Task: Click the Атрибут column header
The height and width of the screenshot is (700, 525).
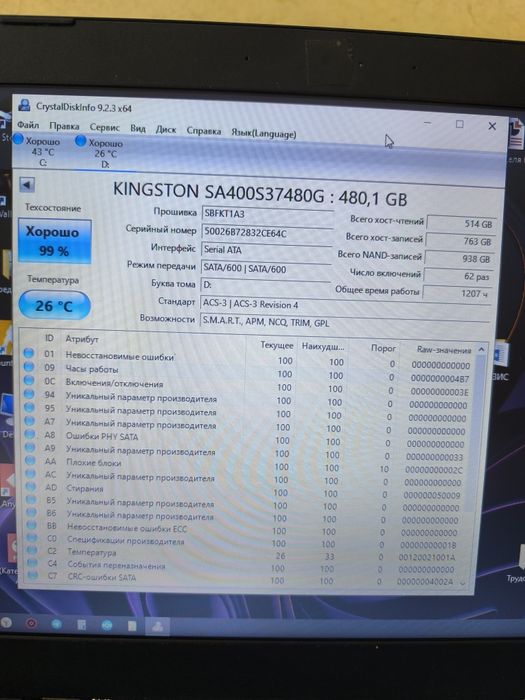Action: point(82,339)
